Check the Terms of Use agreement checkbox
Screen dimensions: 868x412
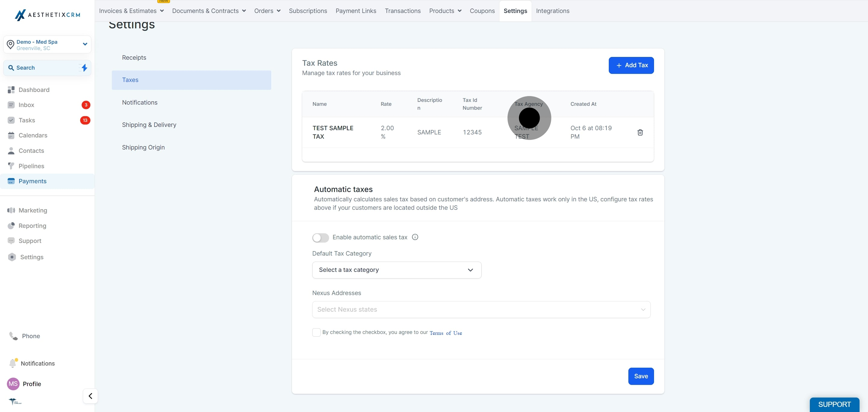pos(316,332)
